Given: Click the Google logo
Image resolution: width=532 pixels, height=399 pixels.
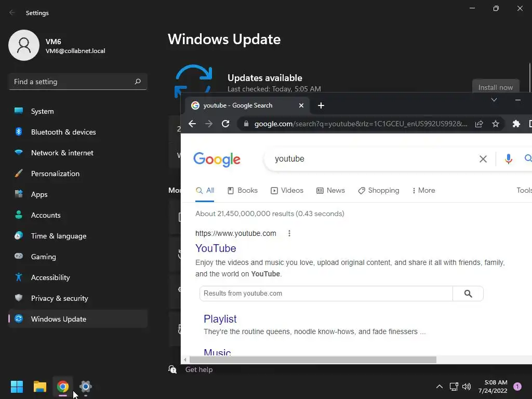Looking at the screenshot, I should click(x=217, y=159).
